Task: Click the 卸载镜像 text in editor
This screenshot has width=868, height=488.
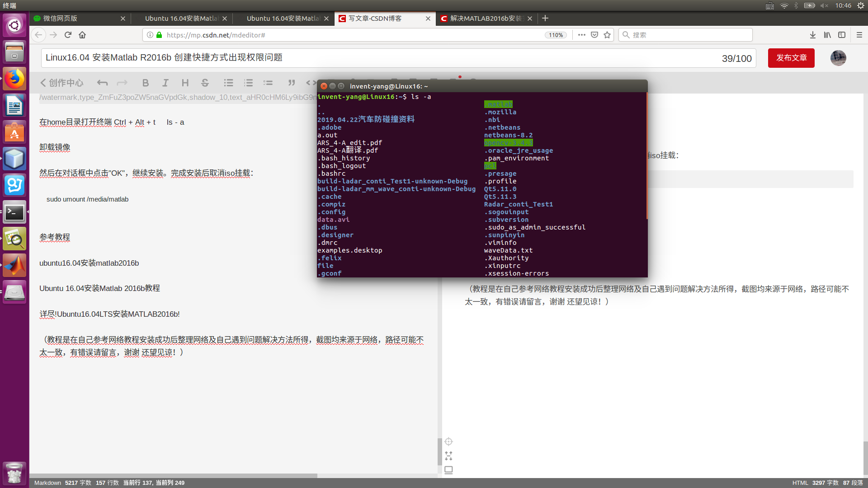Action: coord(55,147)
